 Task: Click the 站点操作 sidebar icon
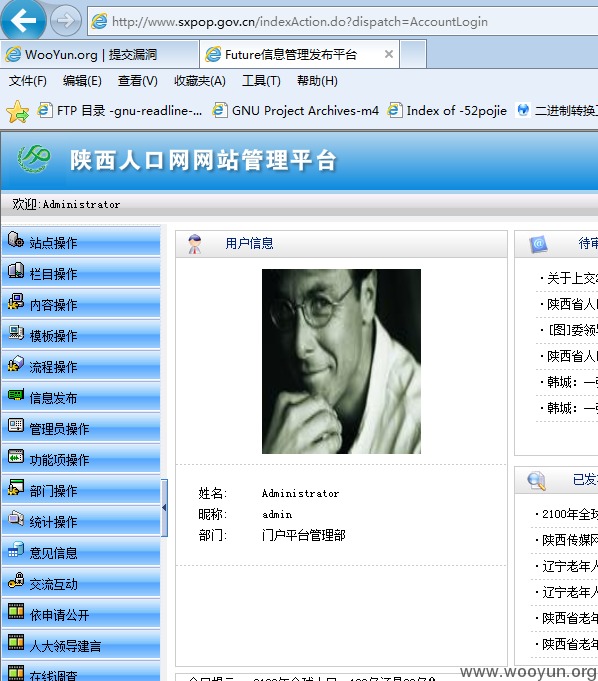point(16,239)
